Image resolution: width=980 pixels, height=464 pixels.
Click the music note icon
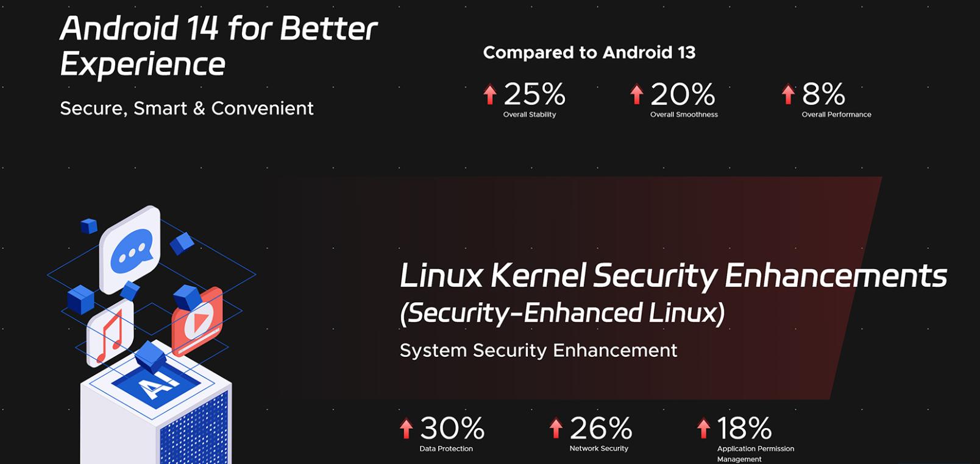[x=110, y=334]
